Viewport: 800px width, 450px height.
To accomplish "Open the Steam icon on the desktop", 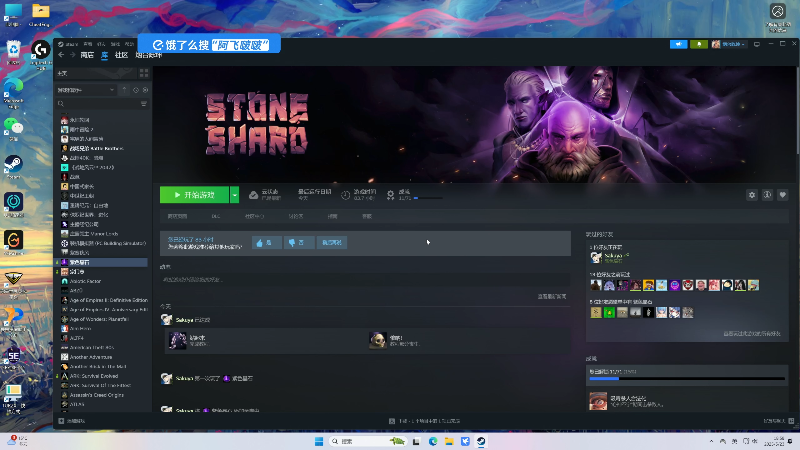I will (x=13, y=167).
